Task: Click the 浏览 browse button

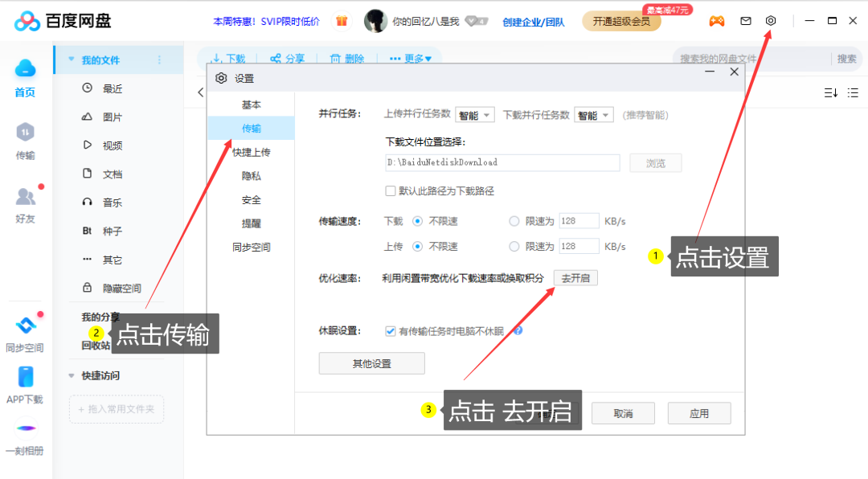Action: [x=656, y=163]
